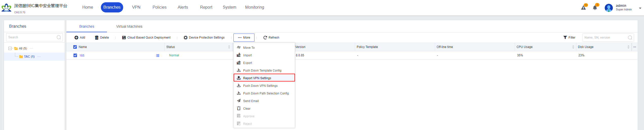Click the alert warning triangle icon

[583, 8]
